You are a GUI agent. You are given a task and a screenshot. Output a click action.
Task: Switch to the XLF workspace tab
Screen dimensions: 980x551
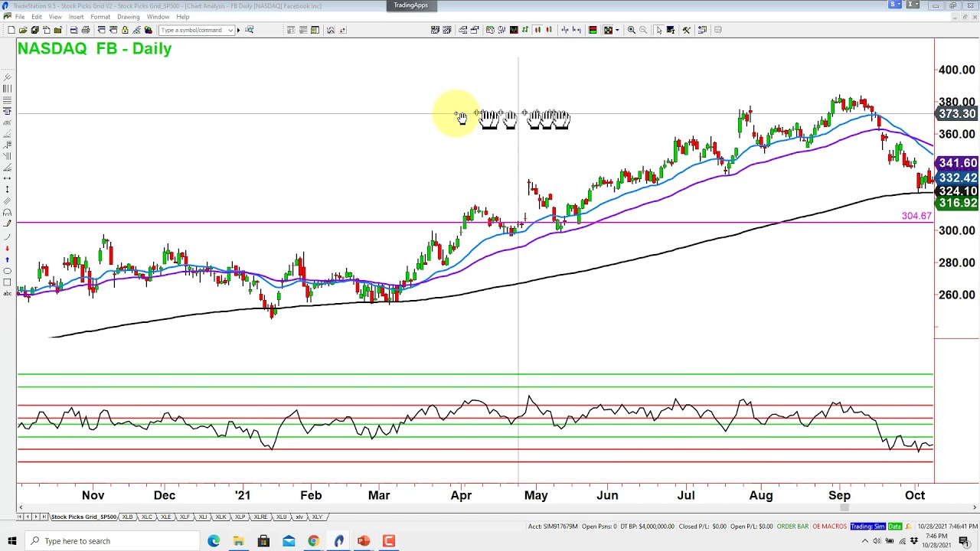(x=185, y=517)
